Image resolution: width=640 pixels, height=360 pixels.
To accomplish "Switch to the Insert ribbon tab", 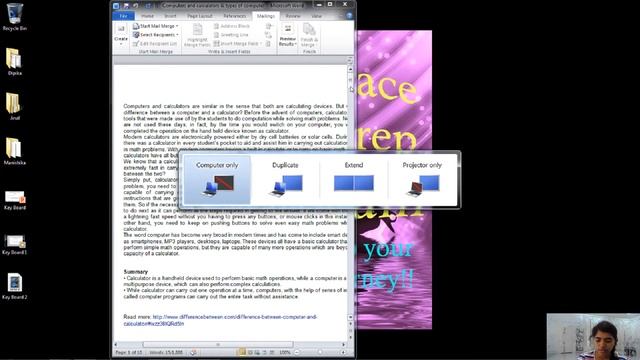I will [170, 16].
